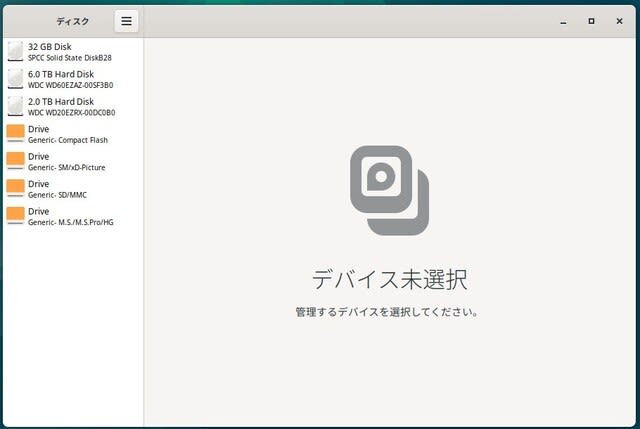Click the デバイス未選択 heading
The image size is (640, 429).
pyautogui.click(x=389, y=280)
